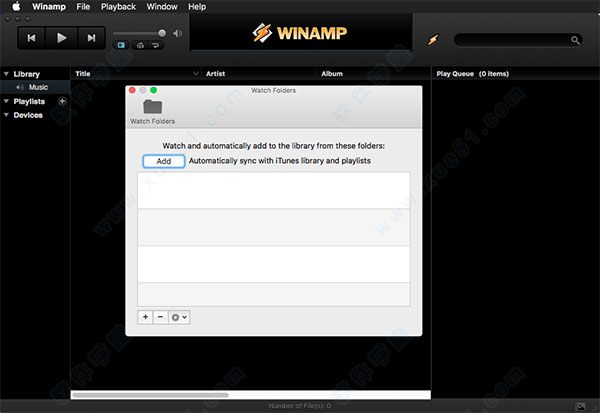Click the first row of watched folders list
This screenshot has width=600, height=413.
click(x=274, y=190)
